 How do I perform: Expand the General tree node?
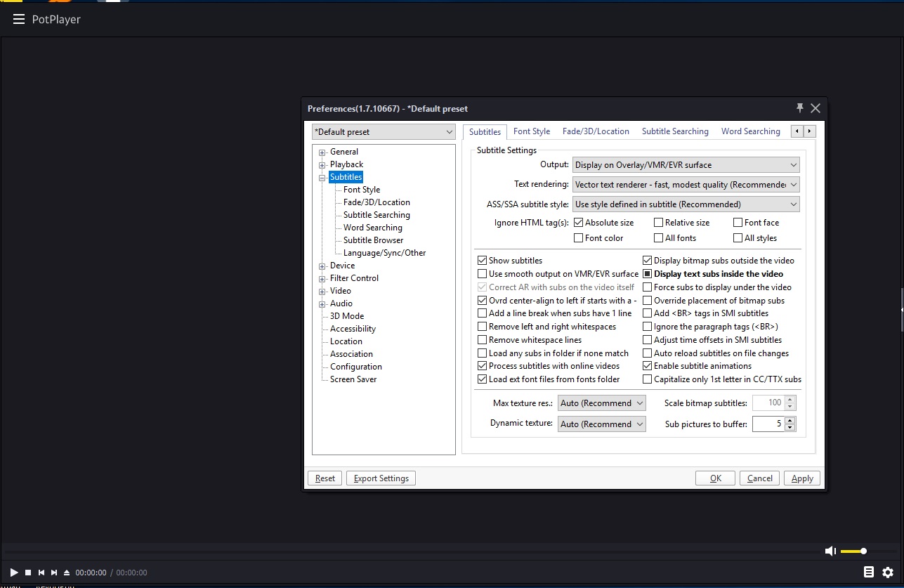[x=322, y=152]
